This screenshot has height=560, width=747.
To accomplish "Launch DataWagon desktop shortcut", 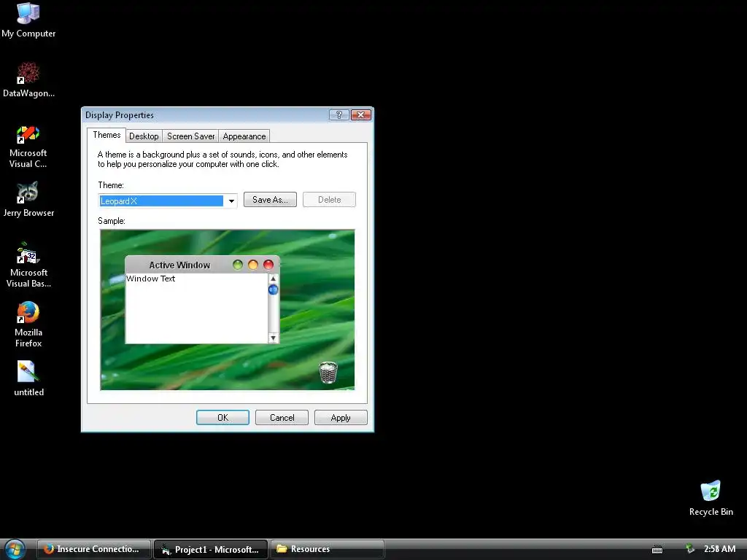I will [28, 80].
